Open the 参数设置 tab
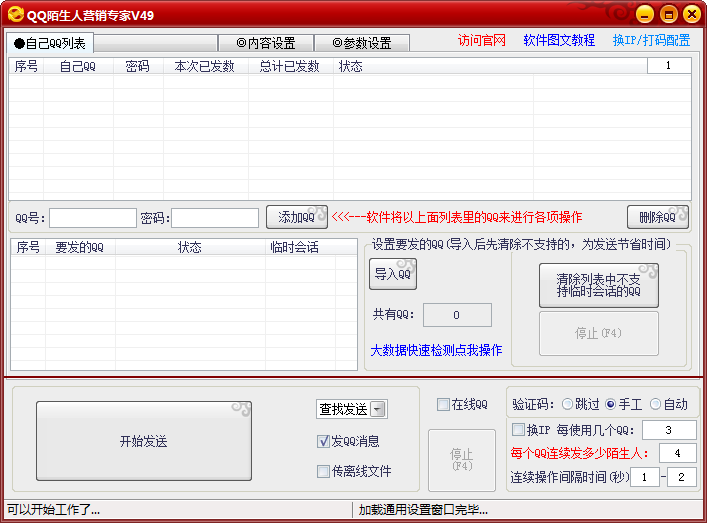This screenshot has height=523, width=707. click(x=362, y=43)
